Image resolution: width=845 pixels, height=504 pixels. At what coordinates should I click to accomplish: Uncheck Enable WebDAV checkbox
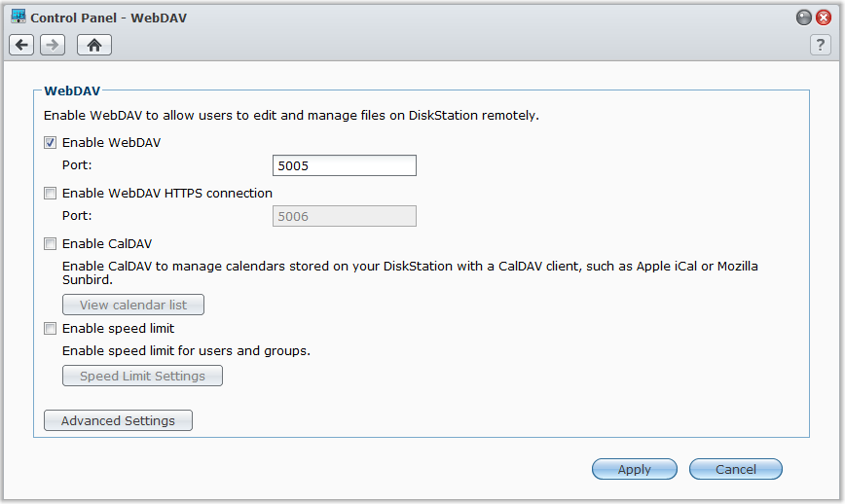coord(50,143)
